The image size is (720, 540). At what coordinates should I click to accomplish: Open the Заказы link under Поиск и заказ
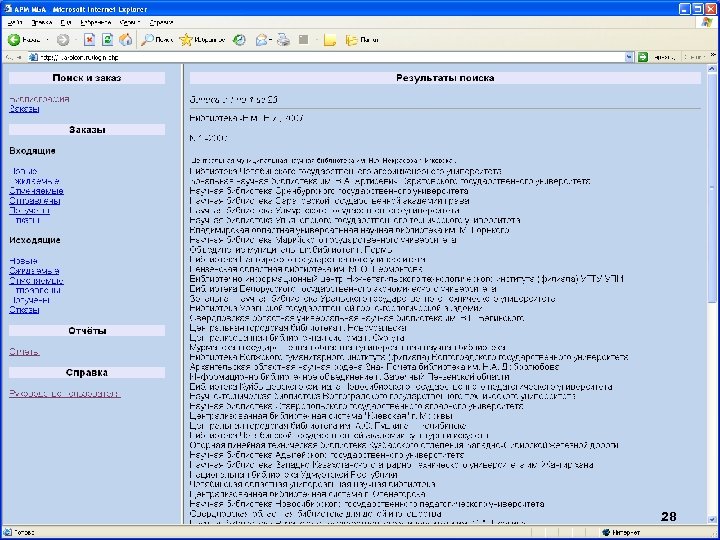click(x=24, y=109)
